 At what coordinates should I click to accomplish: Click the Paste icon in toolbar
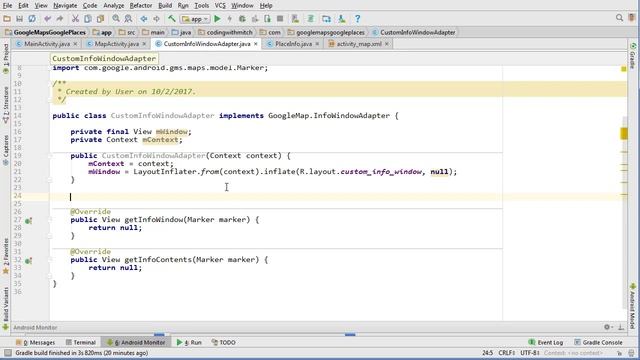click(100, 19)
